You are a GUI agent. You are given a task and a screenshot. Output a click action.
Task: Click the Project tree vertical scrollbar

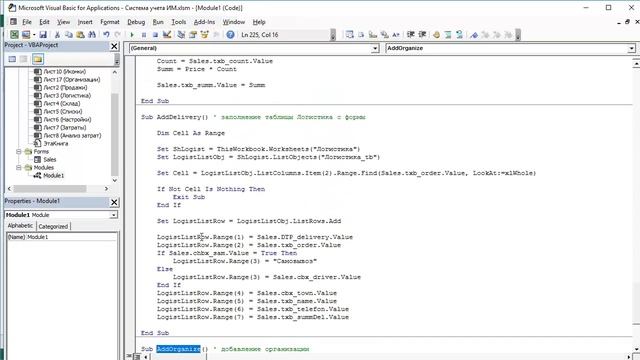115,134
